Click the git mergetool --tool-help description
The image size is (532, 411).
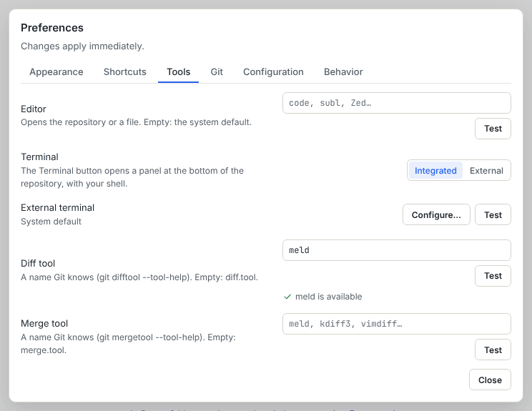(x=128, y=344)
